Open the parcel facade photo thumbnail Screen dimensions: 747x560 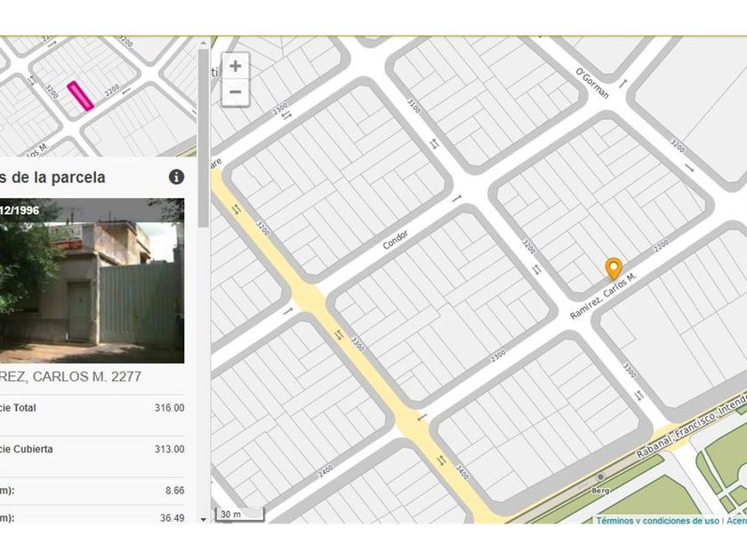[x=92, y=281]
